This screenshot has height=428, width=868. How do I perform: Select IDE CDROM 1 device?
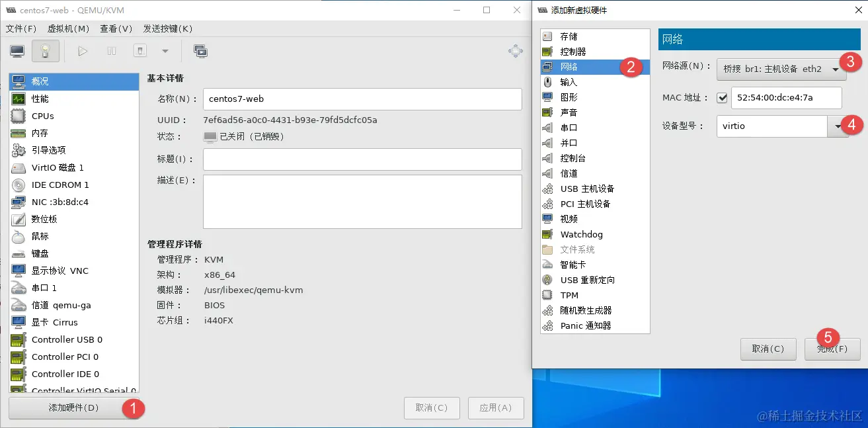74,185
